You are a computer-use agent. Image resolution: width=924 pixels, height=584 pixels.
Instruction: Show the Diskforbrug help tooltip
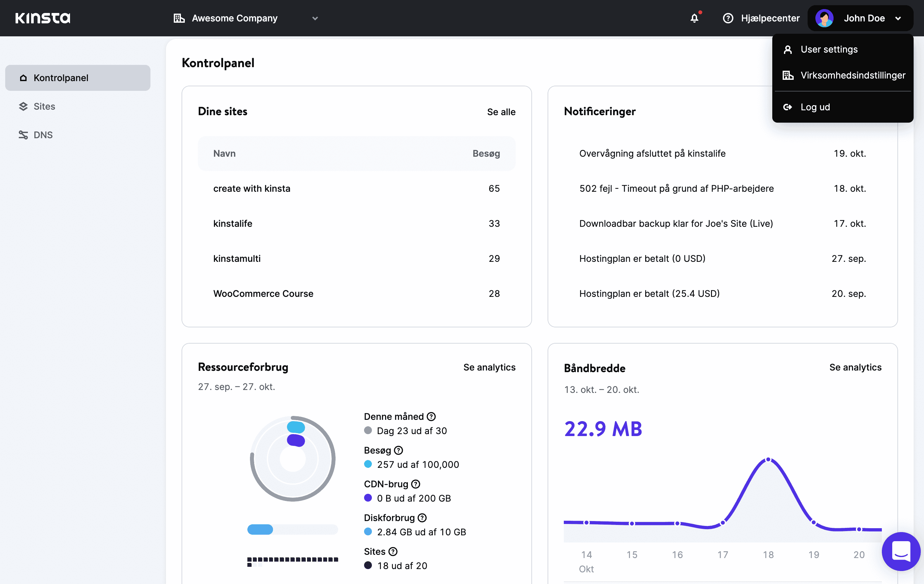pyautogui.click(x=422, y=517)
